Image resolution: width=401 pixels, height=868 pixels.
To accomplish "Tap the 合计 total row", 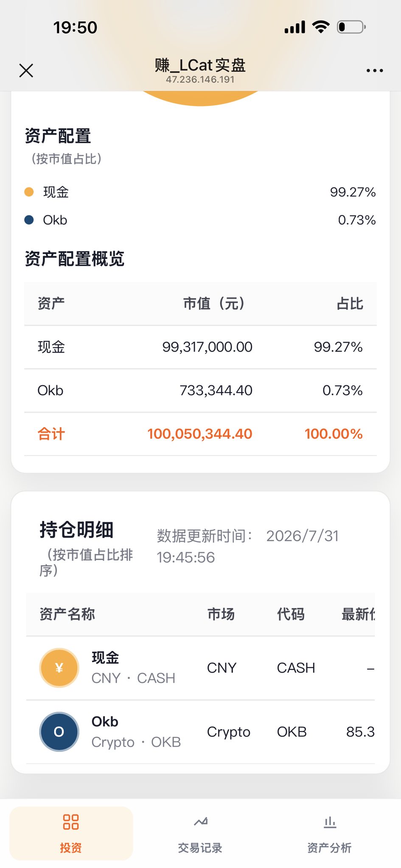I will (x=200, y=434).
